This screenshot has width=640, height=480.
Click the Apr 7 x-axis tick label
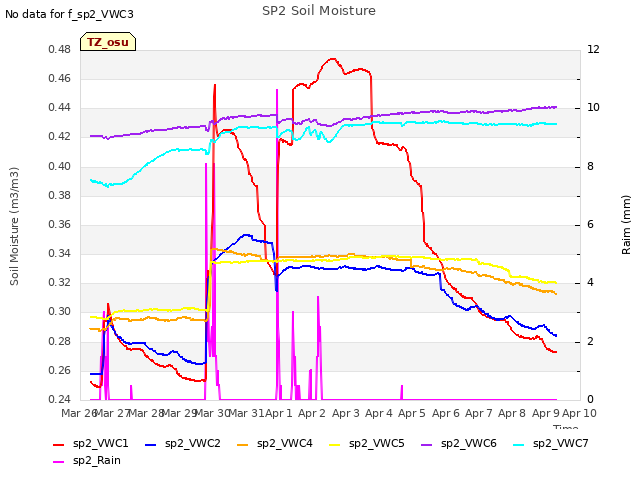[479, 413]
